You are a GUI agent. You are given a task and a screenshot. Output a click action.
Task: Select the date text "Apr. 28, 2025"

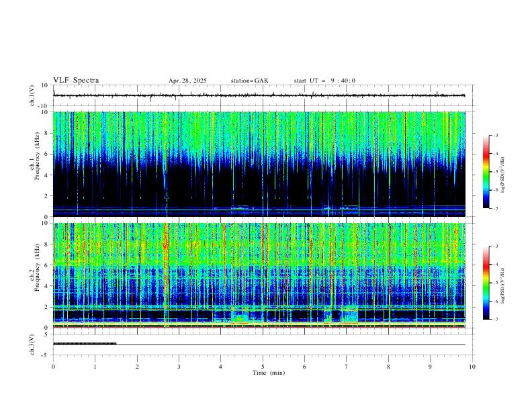click(x=187, y=81)
